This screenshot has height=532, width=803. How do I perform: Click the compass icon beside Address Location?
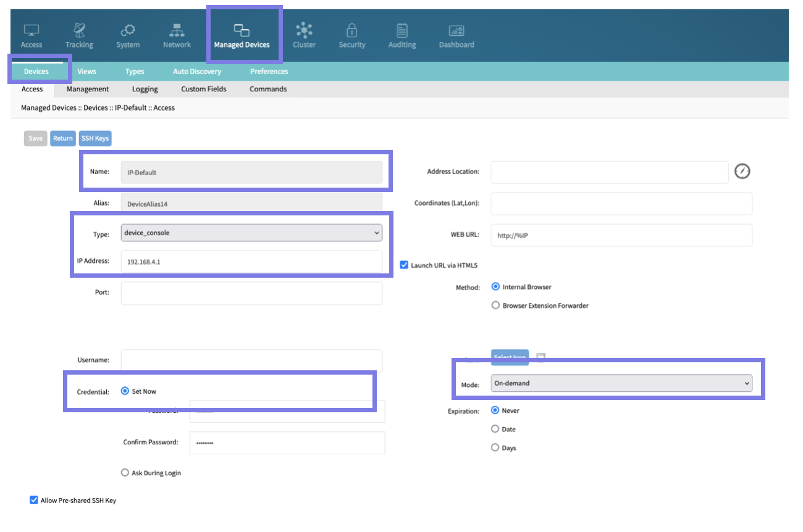pyautogui.click(x=742, y=171)
